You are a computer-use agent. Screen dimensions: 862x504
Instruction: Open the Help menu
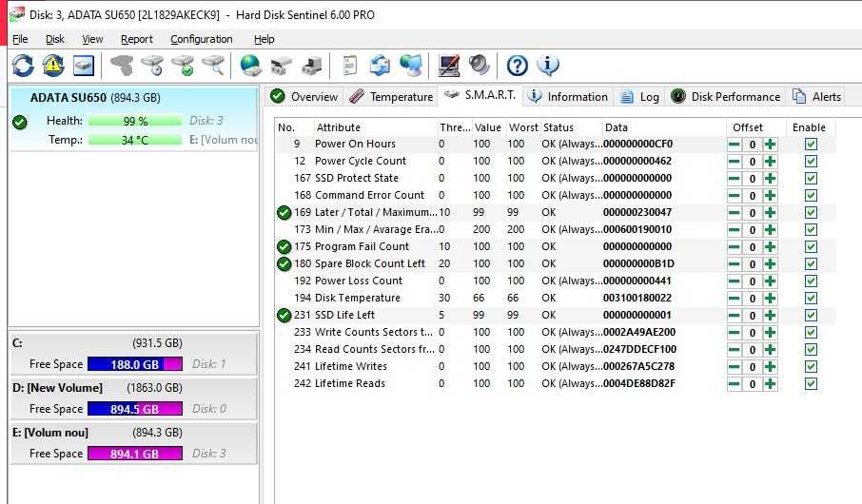(x=264, y=39)
